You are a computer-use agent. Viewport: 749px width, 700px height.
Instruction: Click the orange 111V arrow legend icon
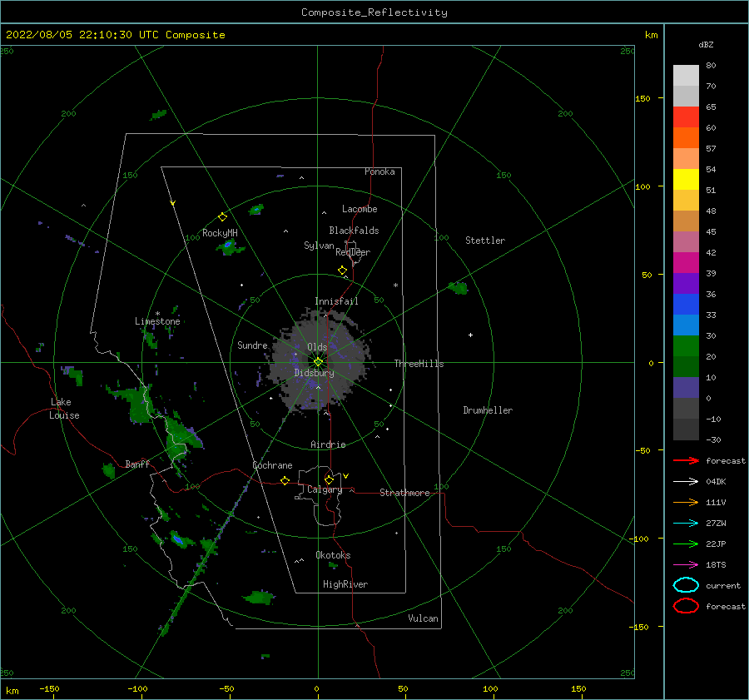pyautogui.click(x=686, y=502)
